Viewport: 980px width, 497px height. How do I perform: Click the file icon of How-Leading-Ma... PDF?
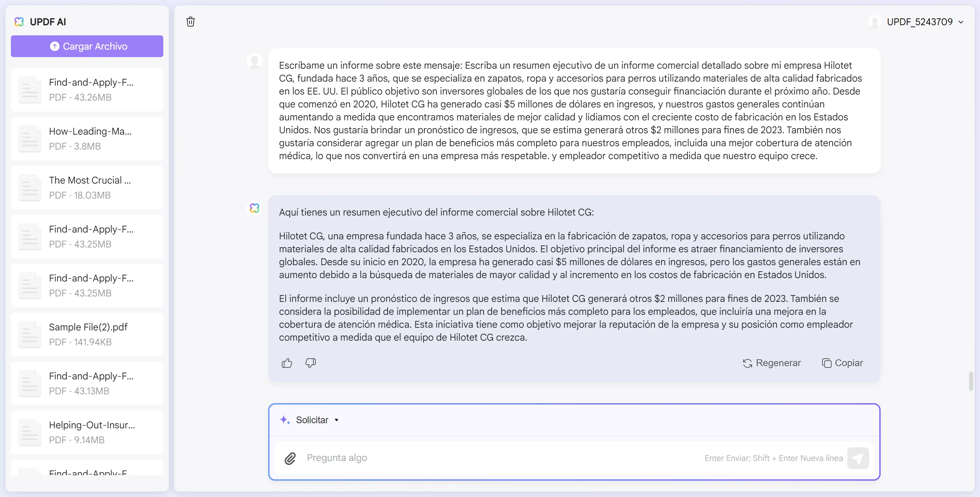point(30,139)
